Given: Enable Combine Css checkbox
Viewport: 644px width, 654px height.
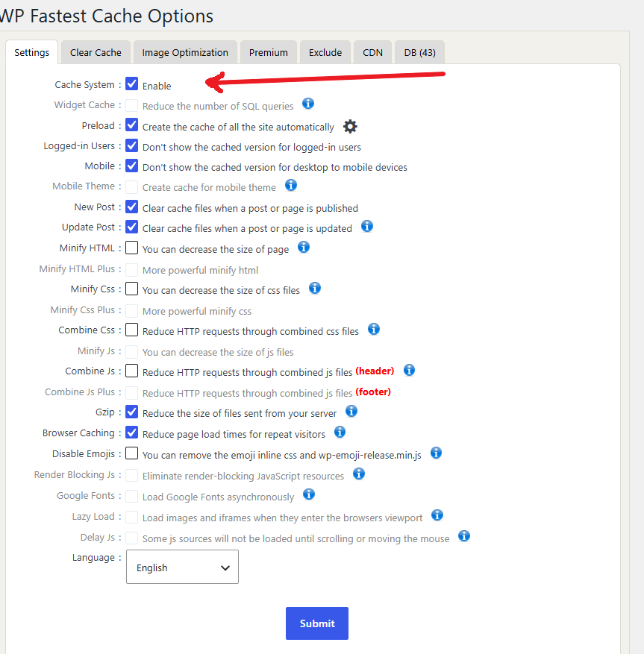Looking at the screenshot, I should pyautogui.click(x=132, y=330).
